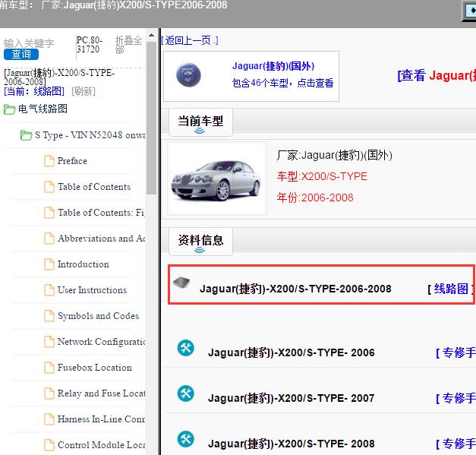
Task: Click the scrollbar up arrow
Action: (151, 35)
